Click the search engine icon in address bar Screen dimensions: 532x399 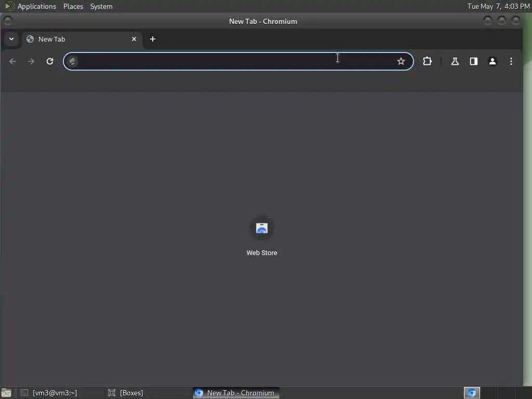tap(72, 61)
